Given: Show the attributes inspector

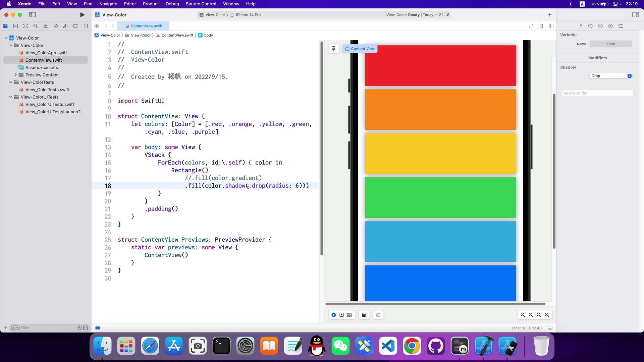Looking at the screenshot, I should [x=621, y=26].
